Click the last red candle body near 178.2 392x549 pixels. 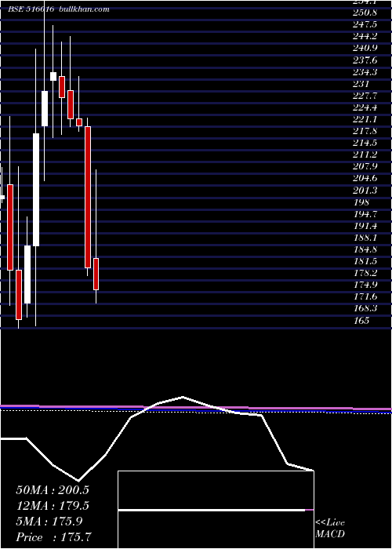coord(96,274)
